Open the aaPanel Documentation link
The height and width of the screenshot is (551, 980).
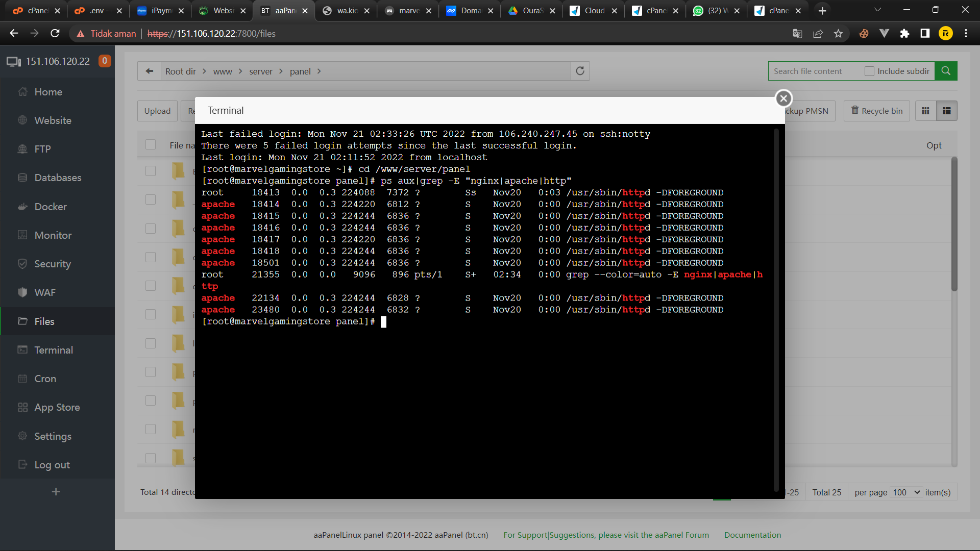752,535
